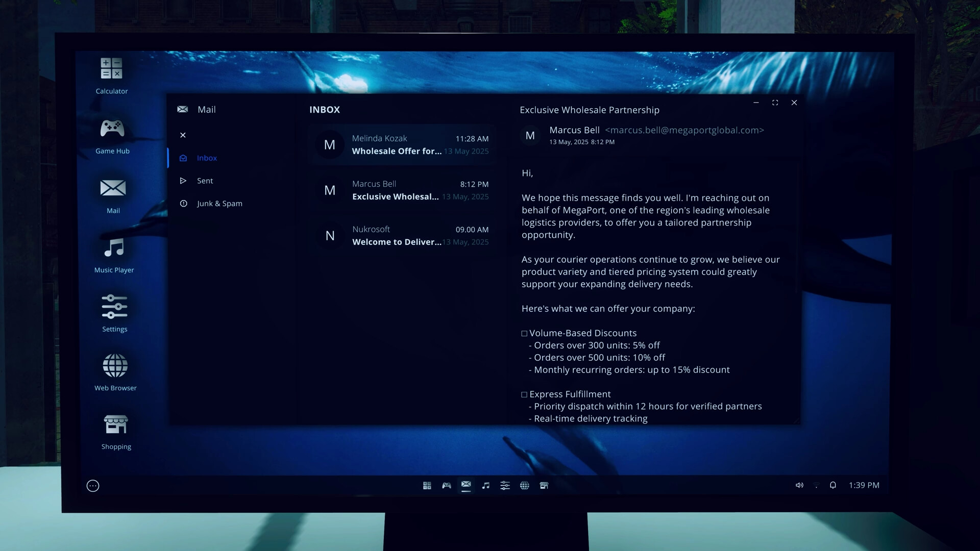Collapse the mail sidebar with X
The height and width of the screenshot is (551, 980).
pos(183,135)
